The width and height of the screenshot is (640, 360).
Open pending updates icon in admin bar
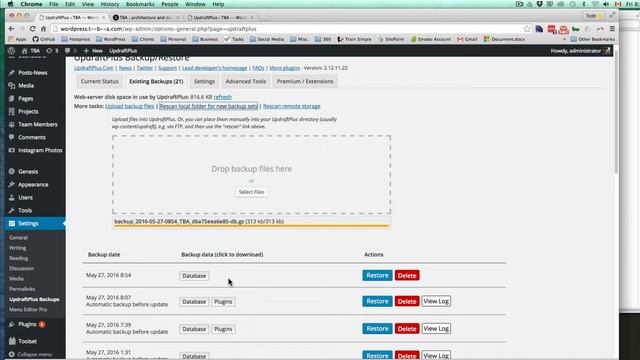tap(52, 51)
